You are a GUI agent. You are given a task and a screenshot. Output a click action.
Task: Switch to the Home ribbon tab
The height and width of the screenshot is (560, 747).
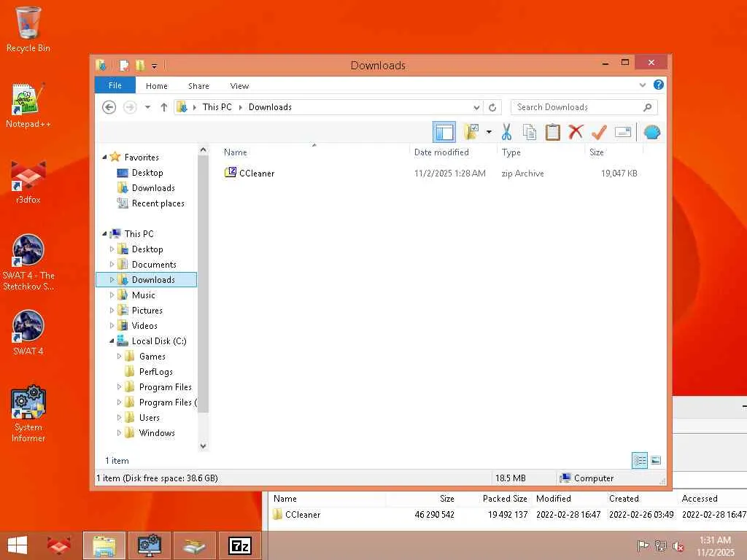[x=157, y=86]
